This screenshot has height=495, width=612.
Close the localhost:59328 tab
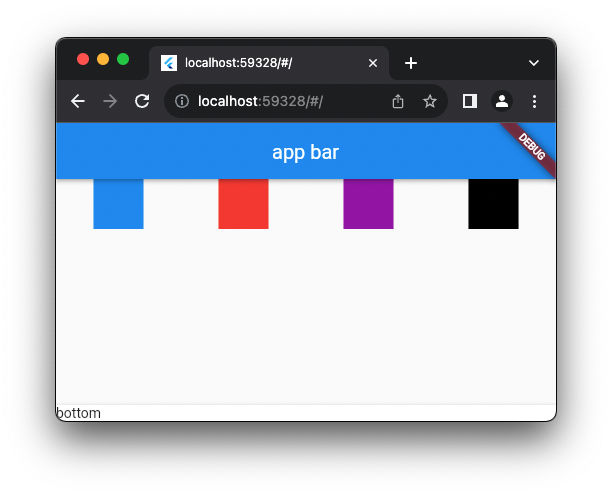pos(373,63)
